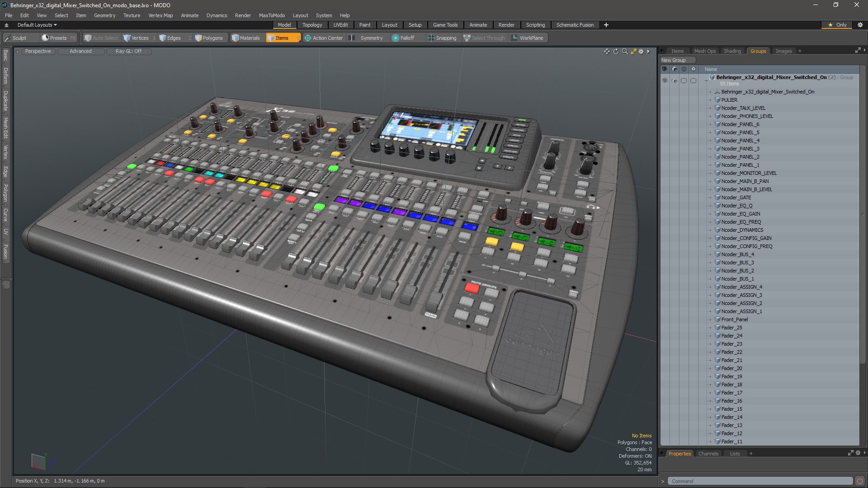868x488 pixels.
Task: Toggle visibility eye of Behringer group
Action: (x=665, y=80)
